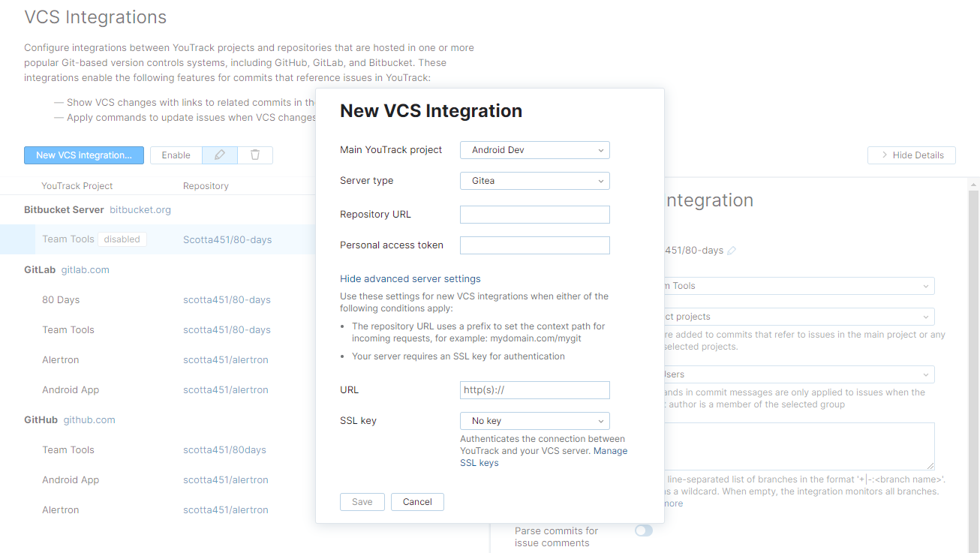Open the Manage SSL keys link
980x553 pixels.
[610, 451]
